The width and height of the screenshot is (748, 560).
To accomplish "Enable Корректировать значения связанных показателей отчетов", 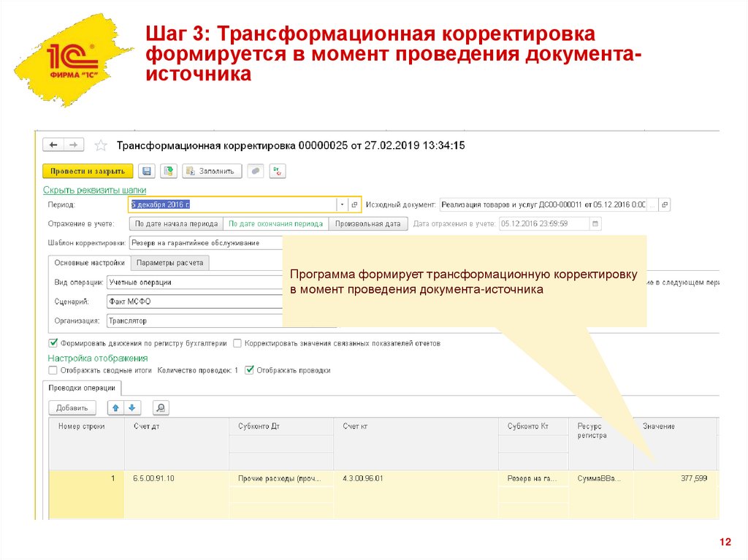I will coord(237,343).
